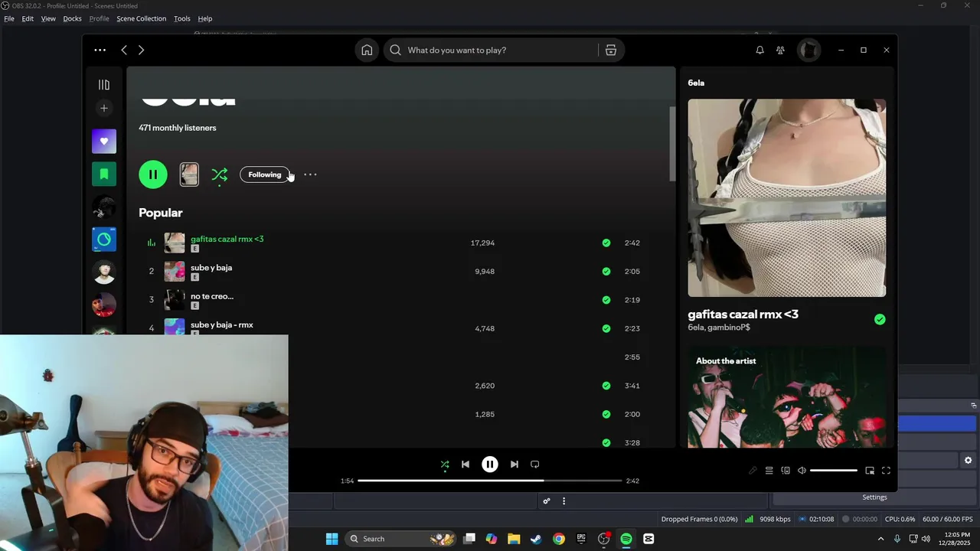980x551 pixels.
Task: Open the Friend Activity icon
Action: (x=780, y=50)
